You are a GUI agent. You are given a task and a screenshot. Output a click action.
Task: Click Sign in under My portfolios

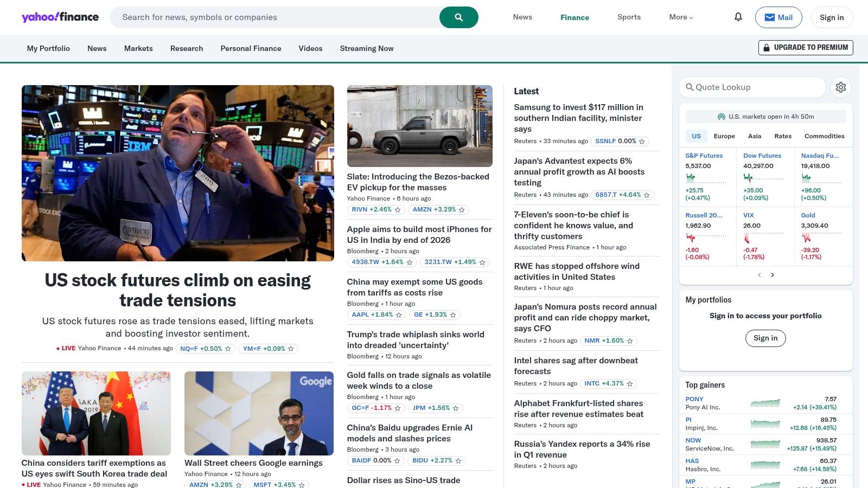pos(765,338)
